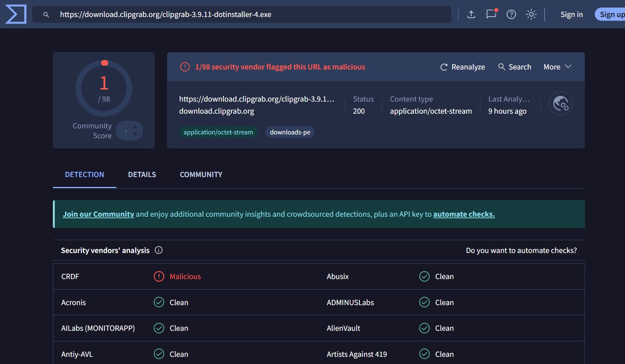Click the Search button in summary header
Viewport: 625px width, 364px height.
click(515, 67)
